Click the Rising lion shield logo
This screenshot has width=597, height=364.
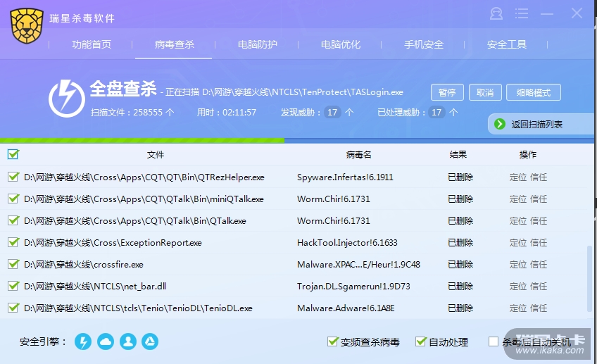pos(27,26)
